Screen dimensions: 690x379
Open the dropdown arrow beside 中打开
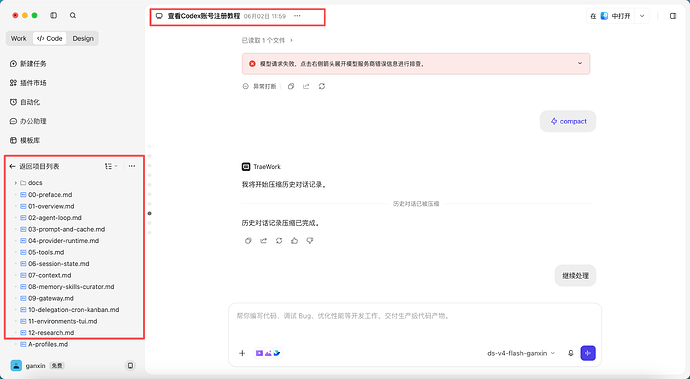[642, 16]
